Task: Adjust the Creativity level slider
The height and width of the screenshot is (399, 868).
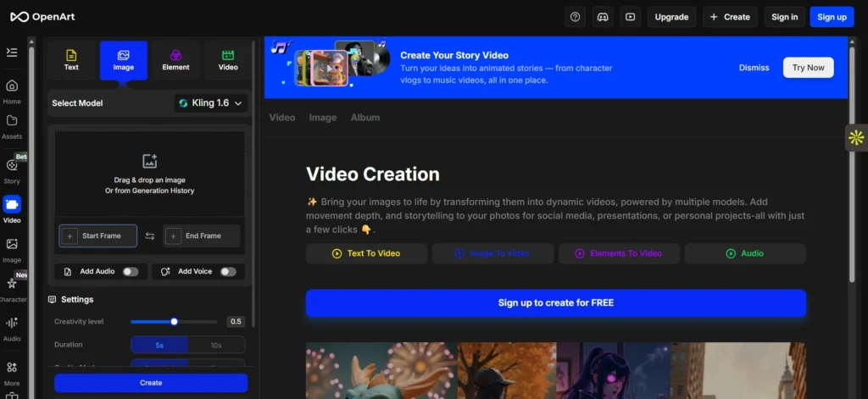Action: click(175, 322)
